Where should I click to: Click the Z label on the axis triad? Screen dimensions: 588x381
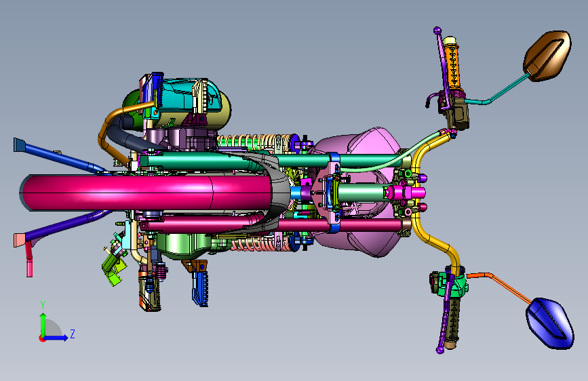(x=73, y=334)
